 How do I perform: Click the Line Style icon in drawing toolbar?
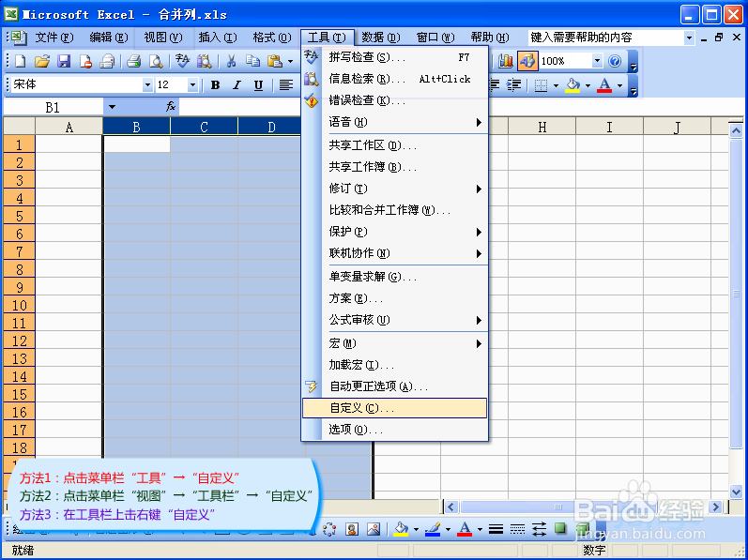tap(496, 528)
